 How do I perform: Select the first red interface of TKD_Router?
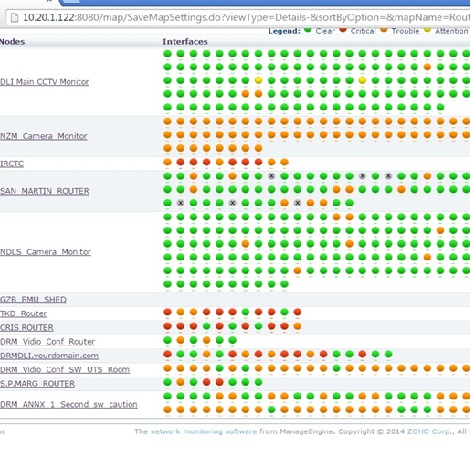click(167, 312)
